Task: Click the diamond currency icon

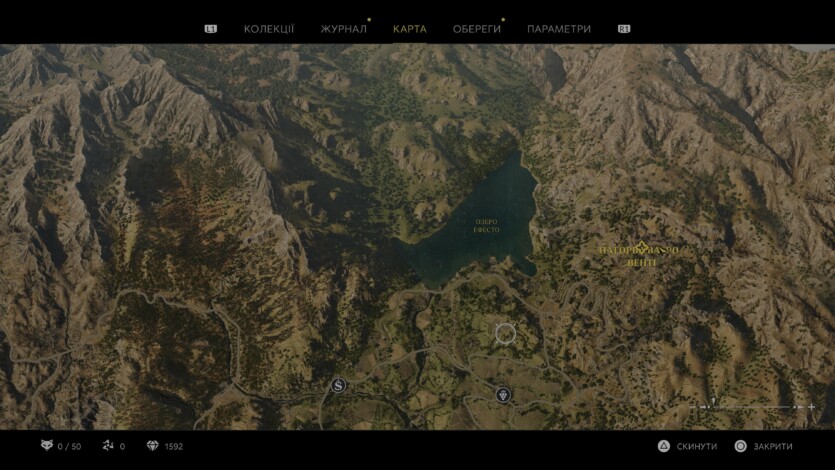Action: coord(153,446)
